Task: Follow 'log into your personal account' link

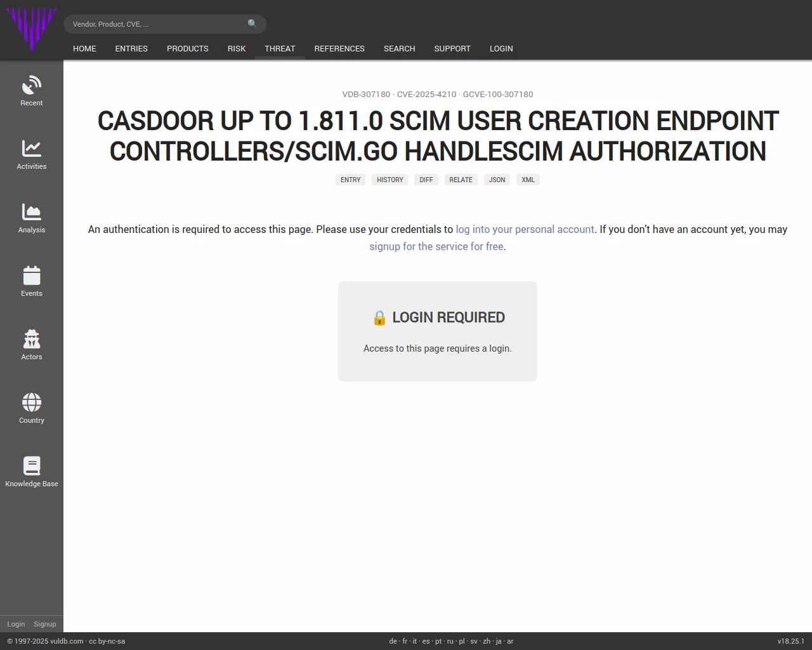Action: click(525, 229)
